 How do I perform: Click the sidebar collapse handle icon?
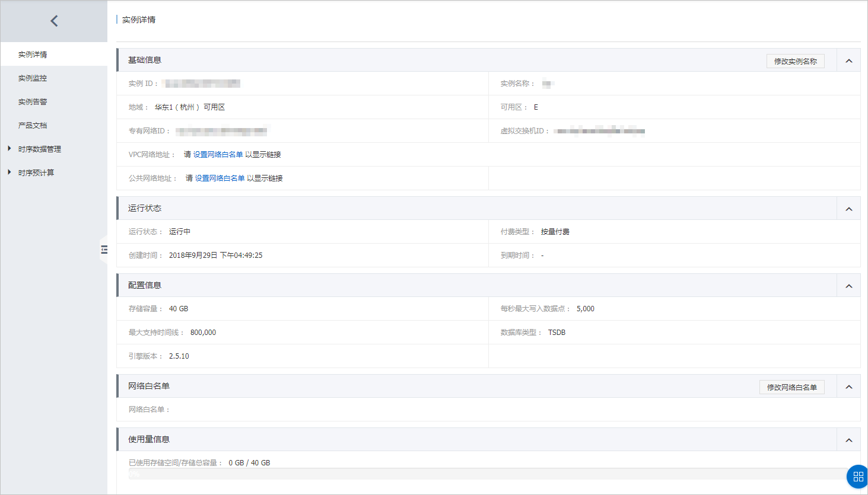(x=104, y=250)
